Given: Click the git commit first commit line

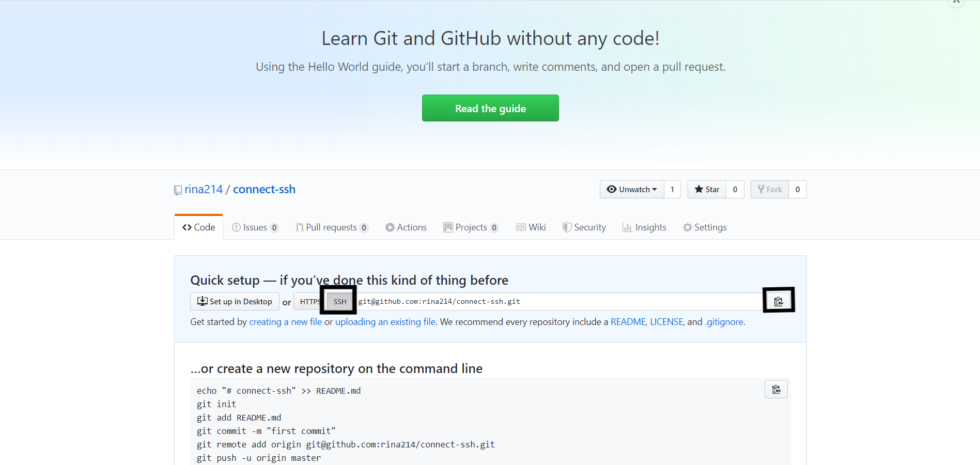Looking at the screenshot, I should 266,431.
